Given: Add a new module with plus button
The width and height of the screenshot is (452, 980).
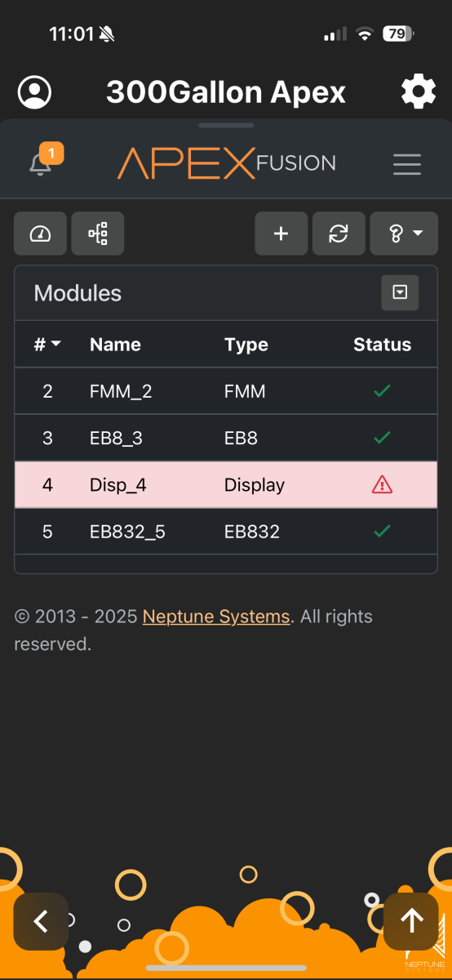Looking at the screenshot, I should click(281, 234).
